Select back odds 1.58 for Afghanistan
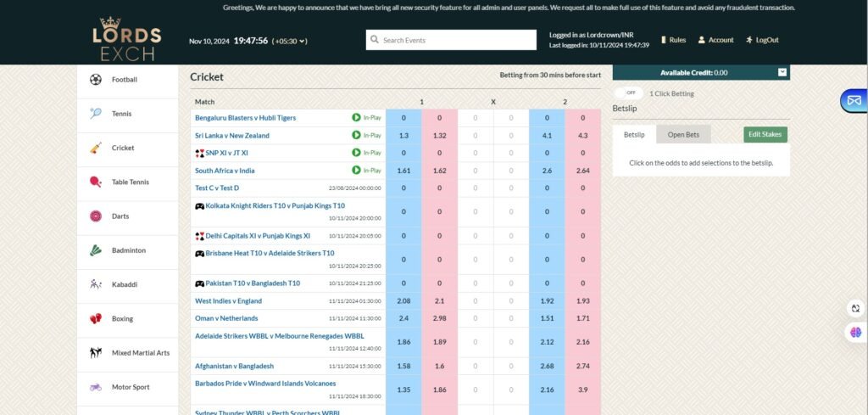 pos(403,367)
